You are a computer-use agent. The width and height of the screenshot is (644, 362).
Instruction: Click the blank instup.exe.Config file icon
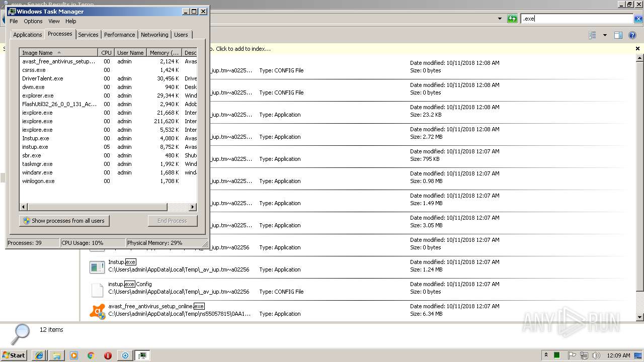(97, 289)
